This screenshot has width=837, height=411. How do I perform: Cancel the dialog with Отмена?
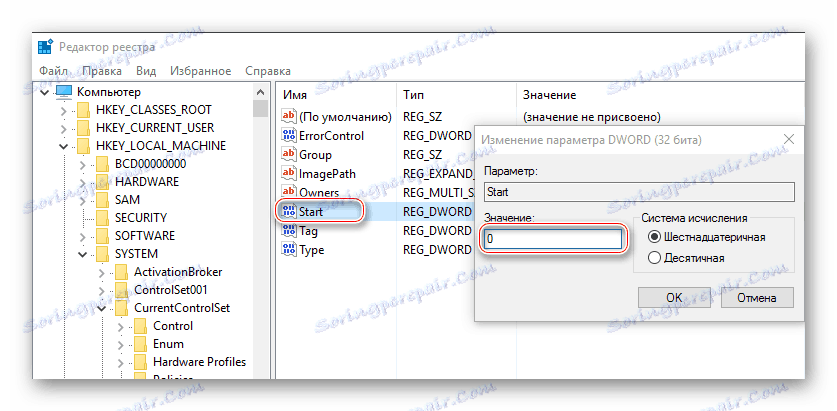[757, 297]
